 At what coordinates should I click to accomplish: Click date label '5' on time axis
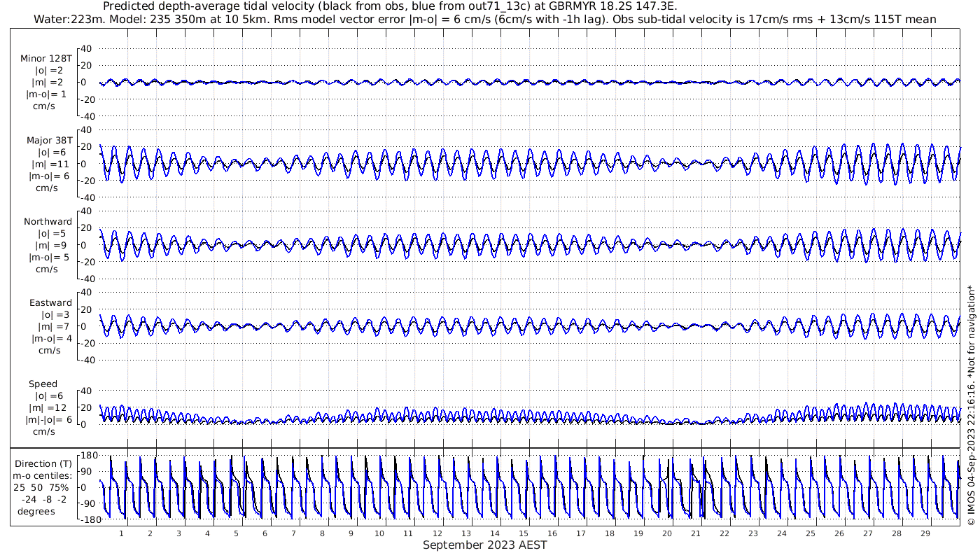pyautogui.click(x=236, y=533)
